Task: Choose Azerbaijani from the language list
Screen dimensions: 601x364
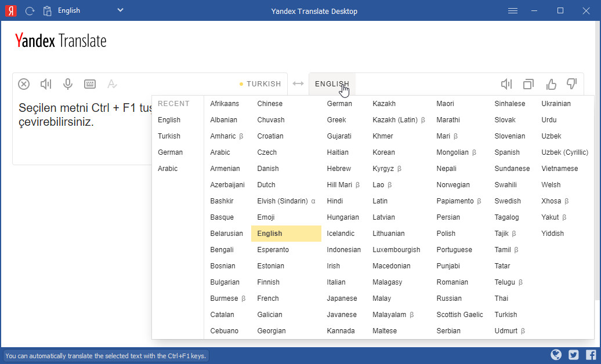Action: 227,185
